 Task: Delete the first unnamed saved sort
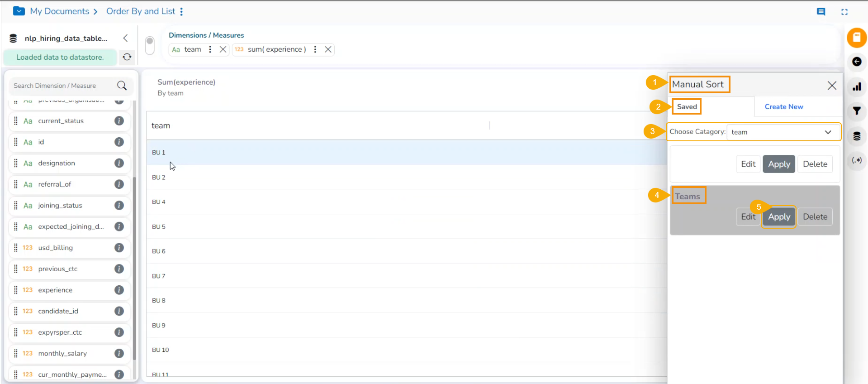(x=815, y=164)
